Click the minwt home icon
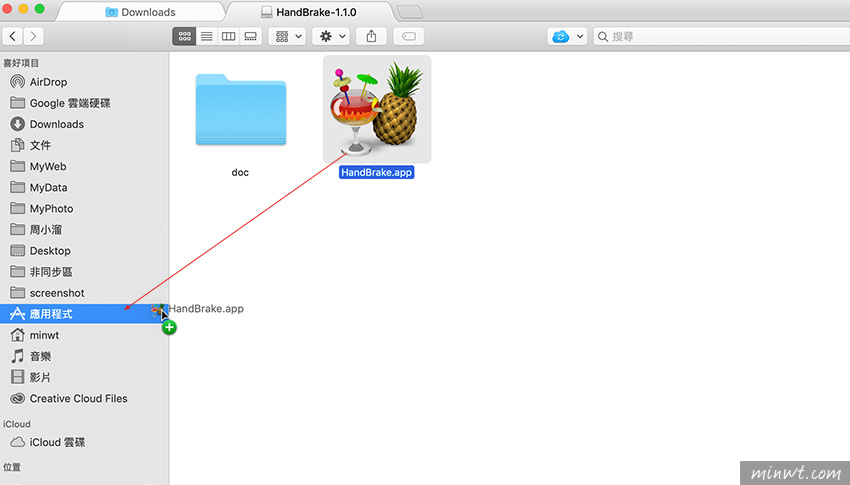The image size is (850, 485). pos(17,335)
